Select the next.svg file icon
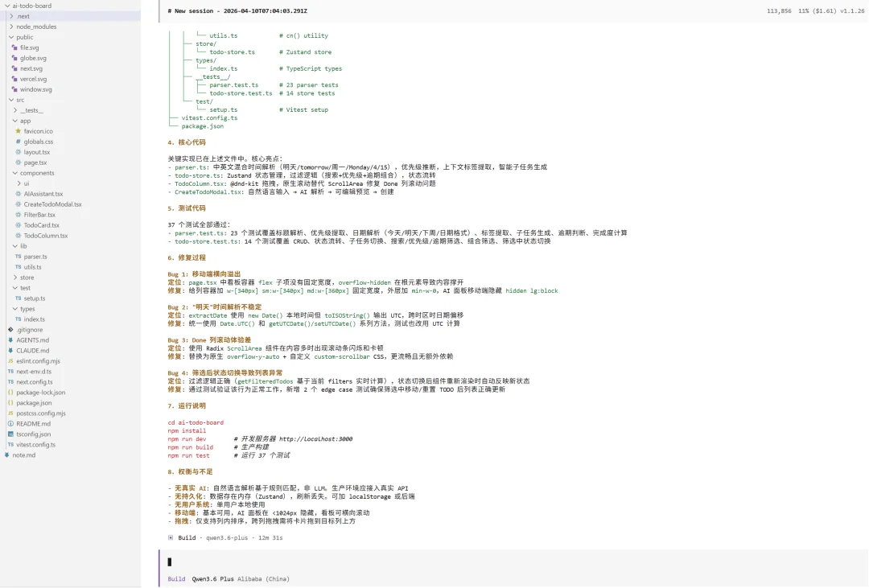Viewport: 869px width, 588px height. click(14, 68)
